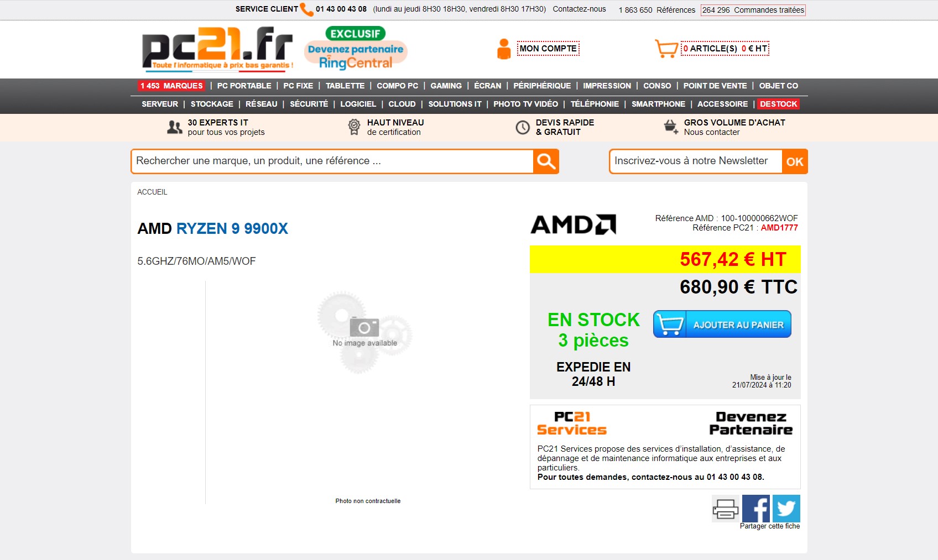Open the Photo TV Vidéo menu
This screenshot has width=938, height=560.
point(525,104)
